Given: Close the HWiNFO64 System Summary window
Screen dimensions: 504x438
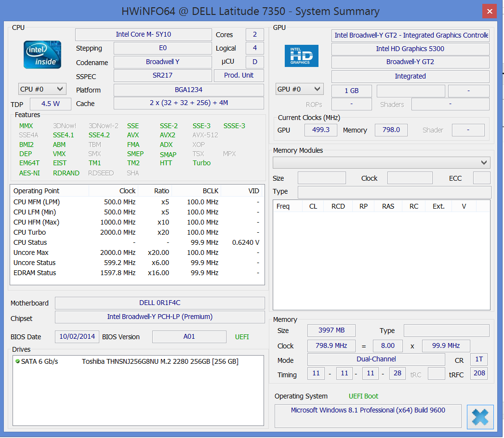Looking at the screenshot, I should (x=490, y=11).
